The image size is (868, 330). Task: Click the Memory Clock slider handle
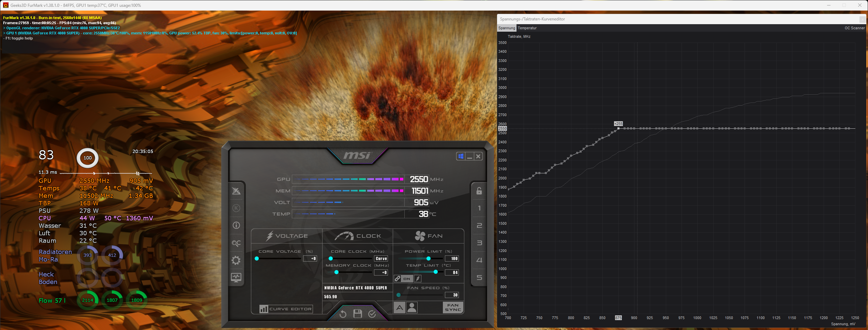336,272
